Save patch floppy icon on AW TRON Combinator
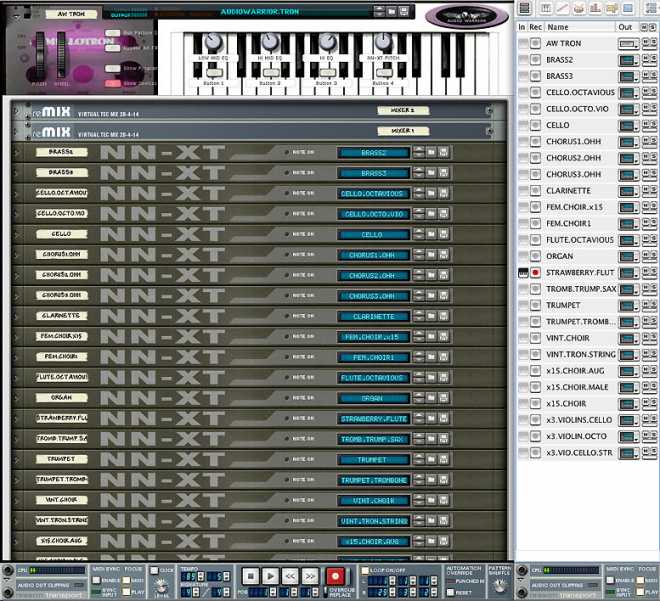660x601 pixels. click(403, 11)
